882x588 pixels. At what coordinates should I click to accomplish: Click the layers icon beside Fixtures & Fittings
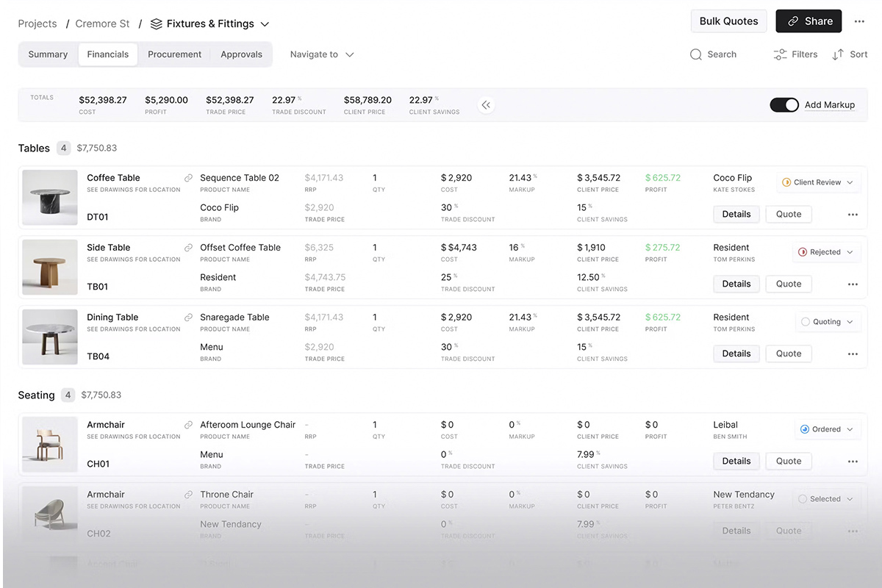[155, 23]
